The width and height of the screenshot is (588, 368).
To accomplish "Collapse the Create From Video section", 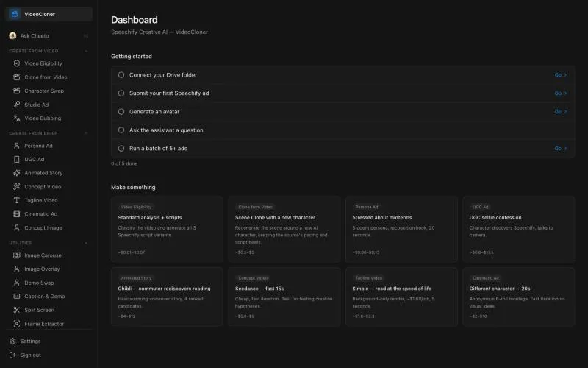I will pos(86,51).
